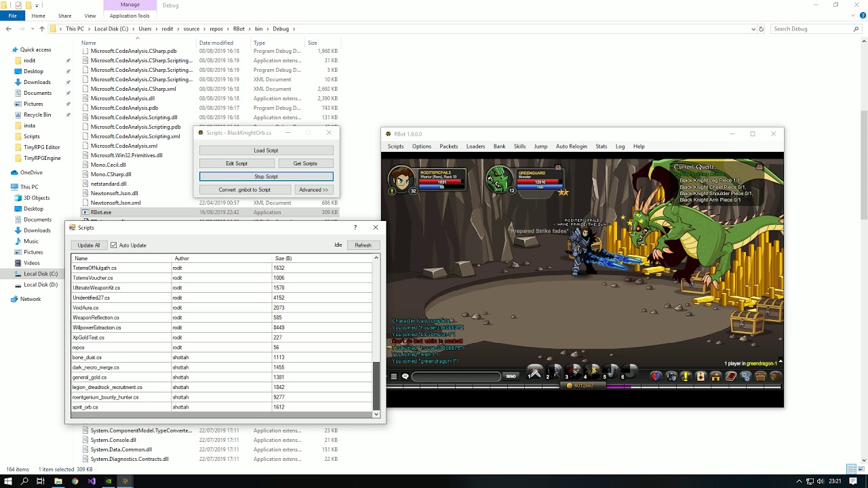Viewport: 868px width, 488px height.
Task: Click the Current Quests collapse icon
Action: click(759, 167)
